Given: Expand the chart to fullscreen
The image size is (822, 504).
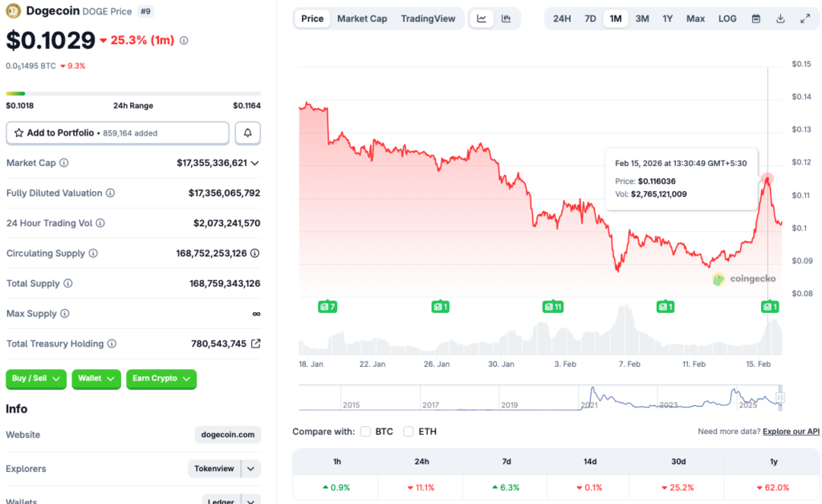Looking at the screenshot, I should click(804, 18).
